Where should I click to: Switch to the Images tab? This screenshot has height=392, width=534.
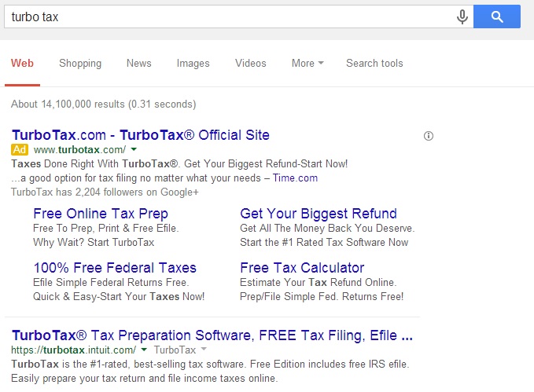coord(193,64)
